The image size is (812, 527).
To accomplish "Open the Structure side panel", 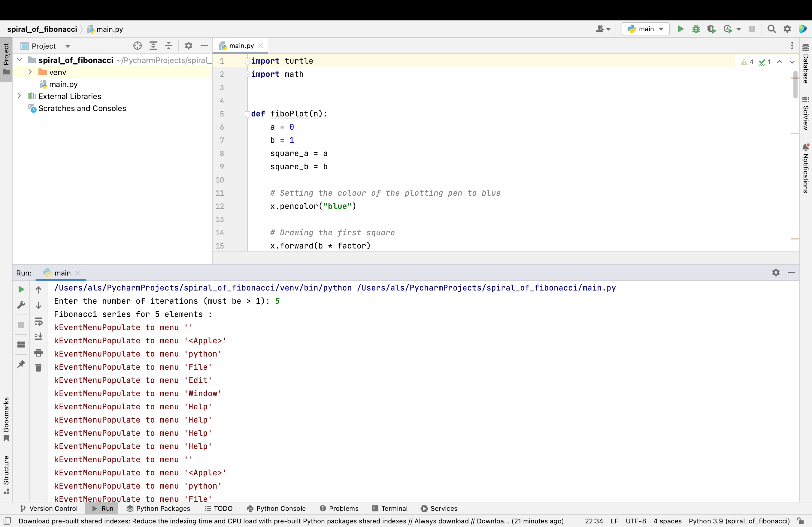I will pos(6,475).
